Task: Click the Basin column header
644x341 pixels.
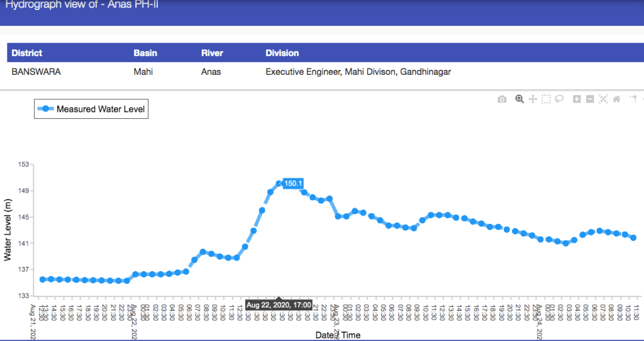Action: [145, 53]
